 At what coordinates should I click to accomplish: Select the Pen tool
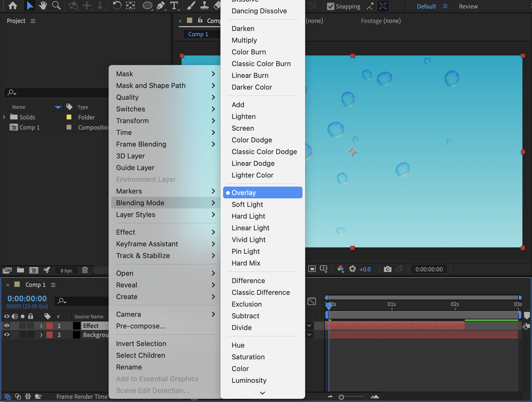(x=161, y=6)
